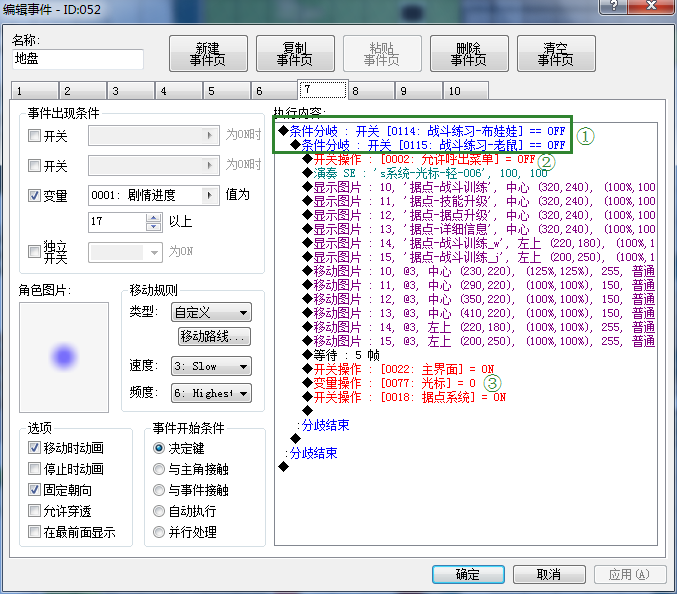
Task: Select the 决定键 trigger radio button
Action: coord(159,448)
